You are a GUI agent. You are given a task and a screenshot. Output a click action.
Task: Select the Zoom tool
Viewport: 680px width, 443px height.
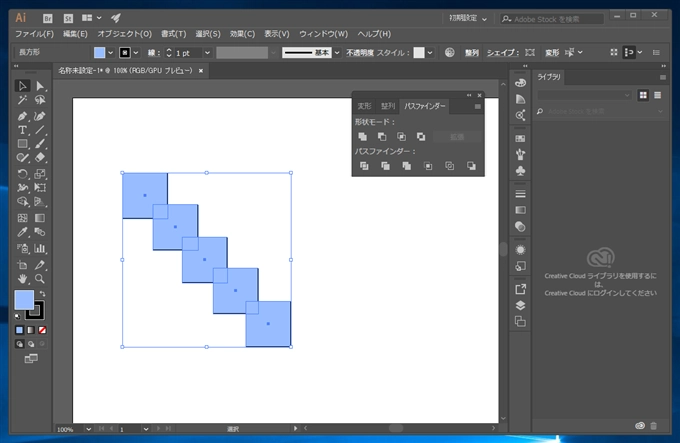40,279
